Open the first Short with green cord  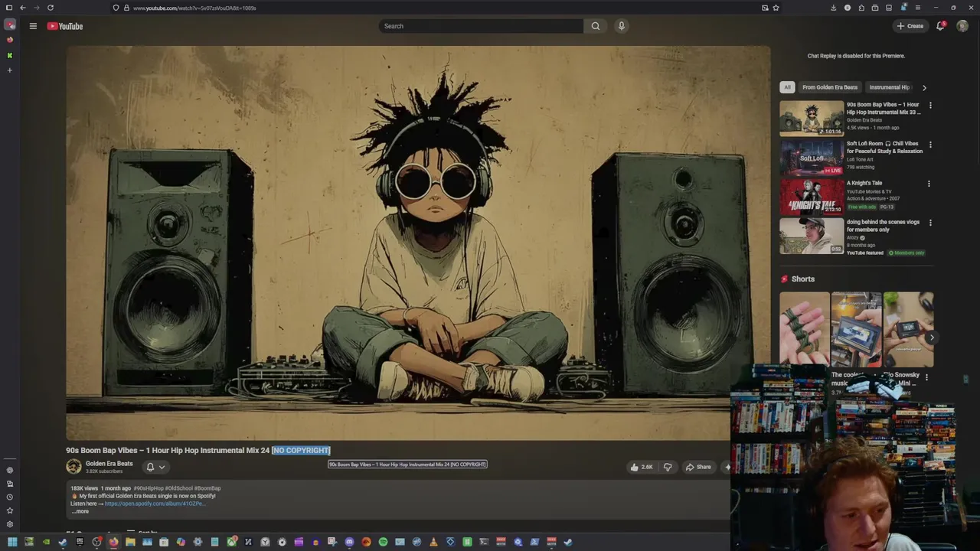pos(804,329)
